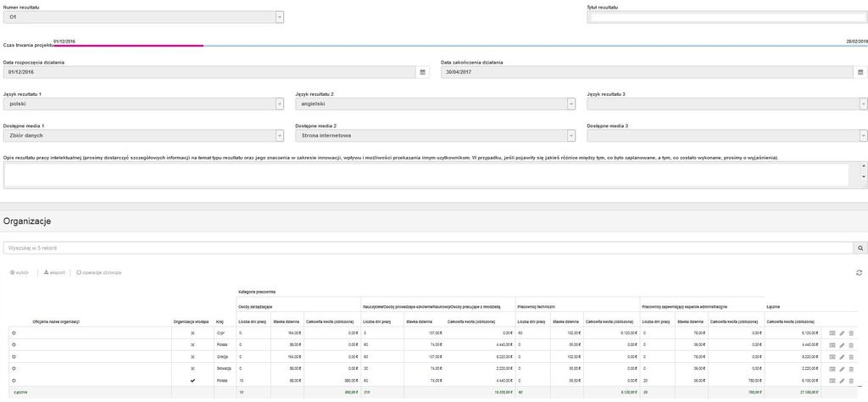
Task: Refresh the organizations table
Action: tap(859, 272)
